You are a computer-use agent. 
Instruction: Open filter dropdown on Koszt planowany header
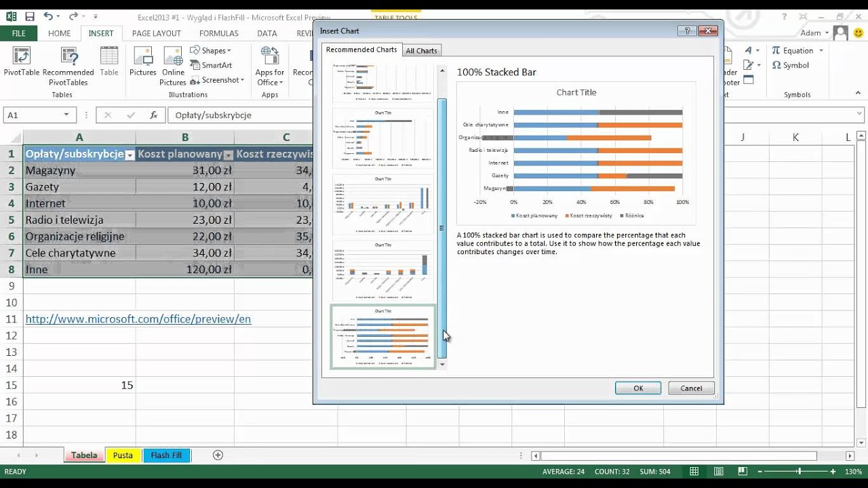(229, 155)
